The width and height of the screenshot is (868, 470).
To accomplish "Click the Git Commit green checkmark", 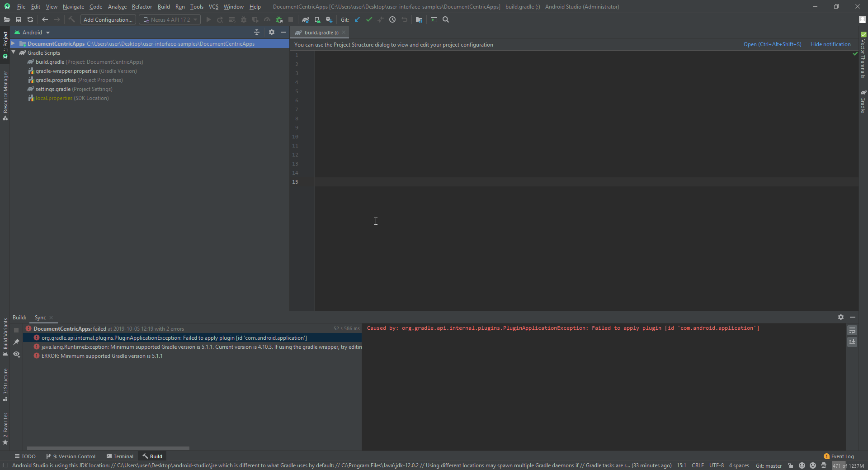I will [369, 19].
